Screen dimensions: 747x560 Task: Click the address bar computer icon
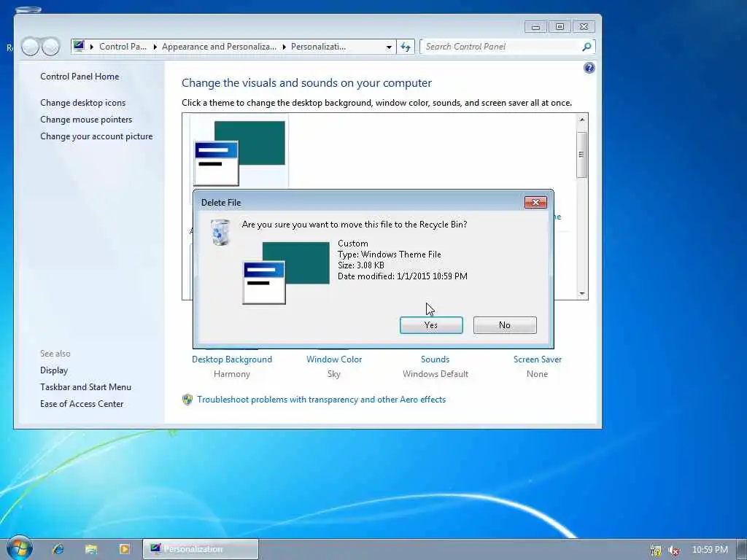(79, 46)
